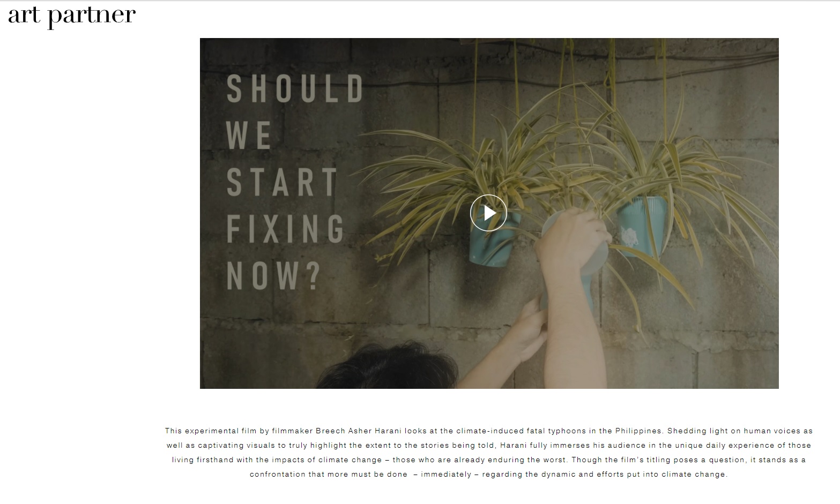Click the description line starting with 'well as captivating'
Screen dimensions: 840x504
click(x=488, y=445)
